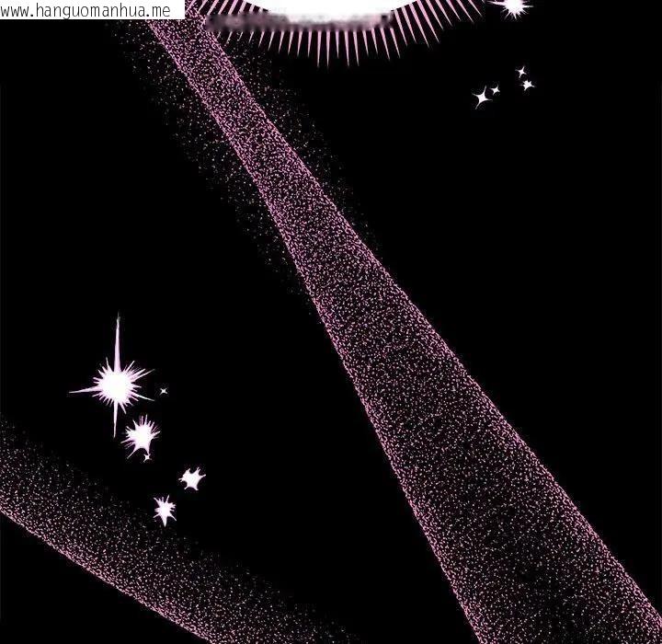Click the bright sparkle at top right edge

pos(511,7)
